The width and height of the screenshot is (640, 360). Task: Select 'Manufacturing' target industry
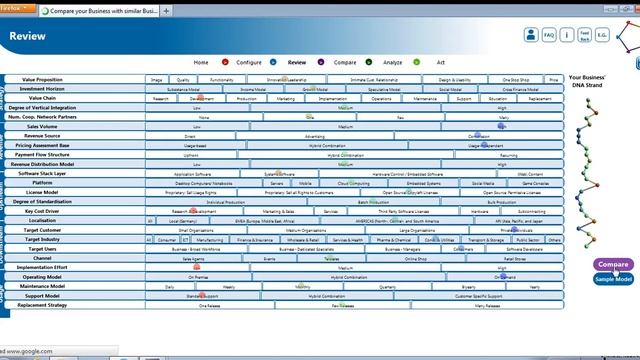[x=210, y=240]
